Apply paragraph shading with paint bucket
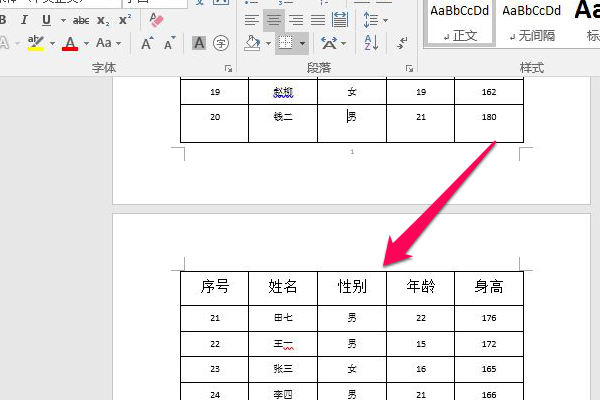The width and height of the screenshot is (600, 400). click(x=252, y=43)
